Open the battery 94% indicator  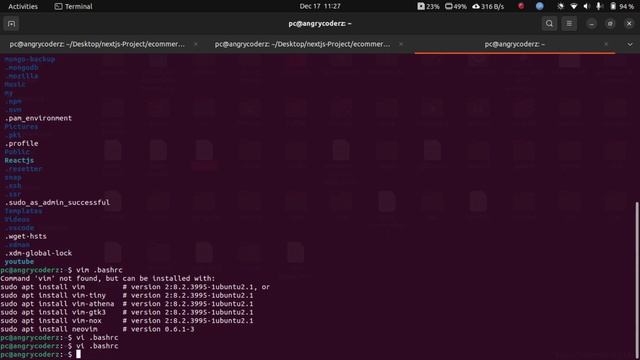pos(622,6)
